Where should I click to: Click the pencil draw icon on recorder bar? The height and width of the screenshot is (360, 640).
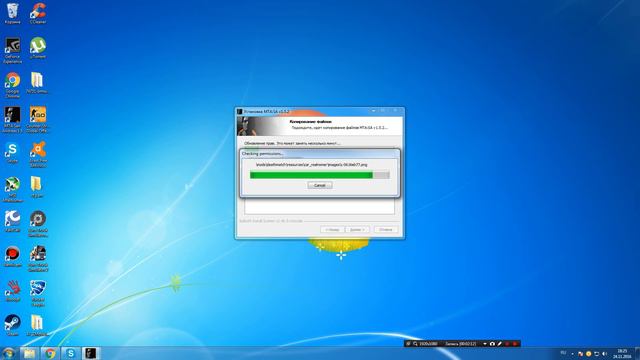[499, 344]
